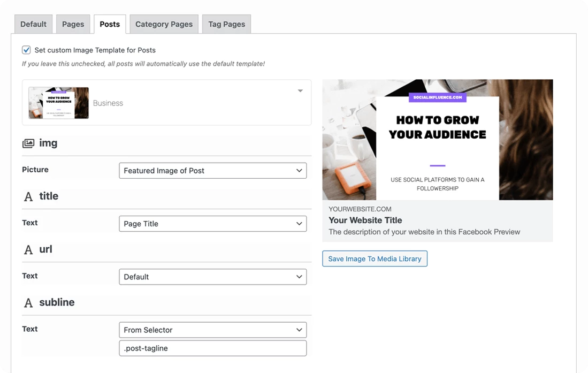Image resolution: width=588 pixels, height=373 pixels.
Task: Click the .post-tagline selector input field
Action: pos(212,348)
